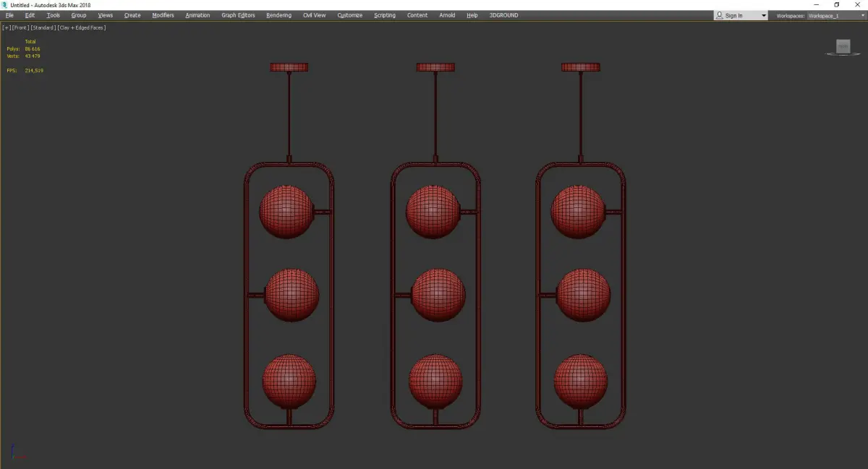This screenshot has height=469, width=868.
Task: Click the 3ds Max app icon in title bar
Action: tap(5, 4)
